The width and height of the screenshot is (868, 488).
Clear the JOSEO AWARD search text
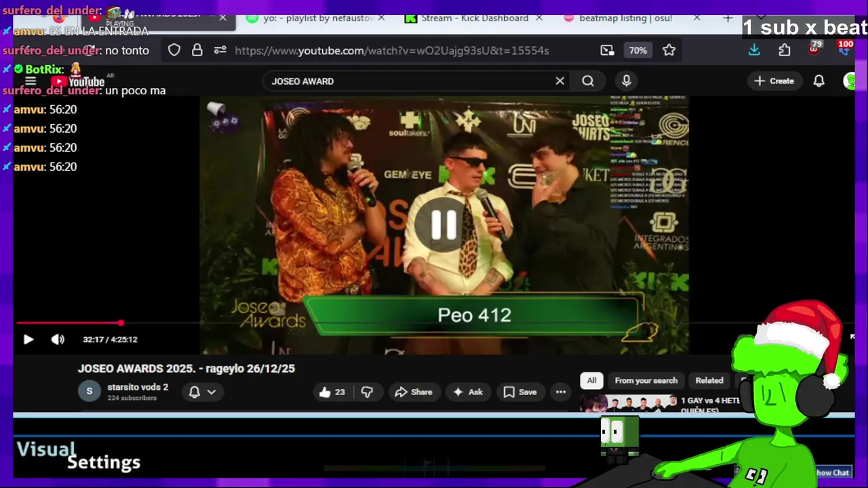point(559,81)
